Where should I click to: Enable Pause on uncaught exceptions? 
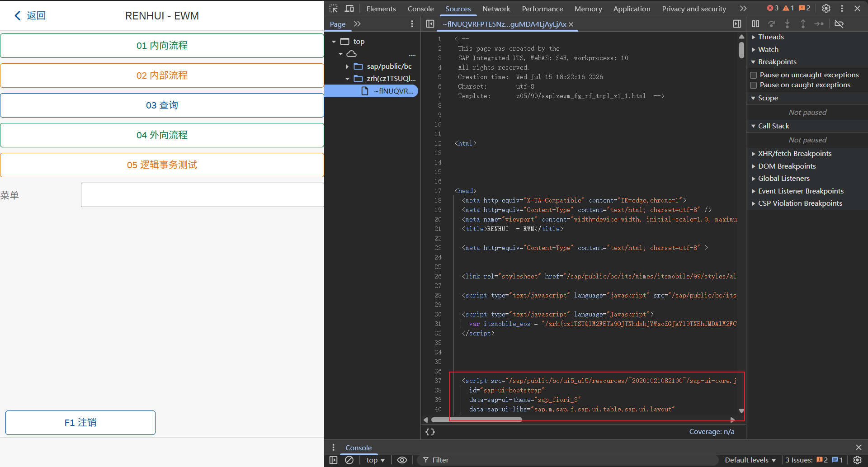pyautogui.click(x=753, y=75)
